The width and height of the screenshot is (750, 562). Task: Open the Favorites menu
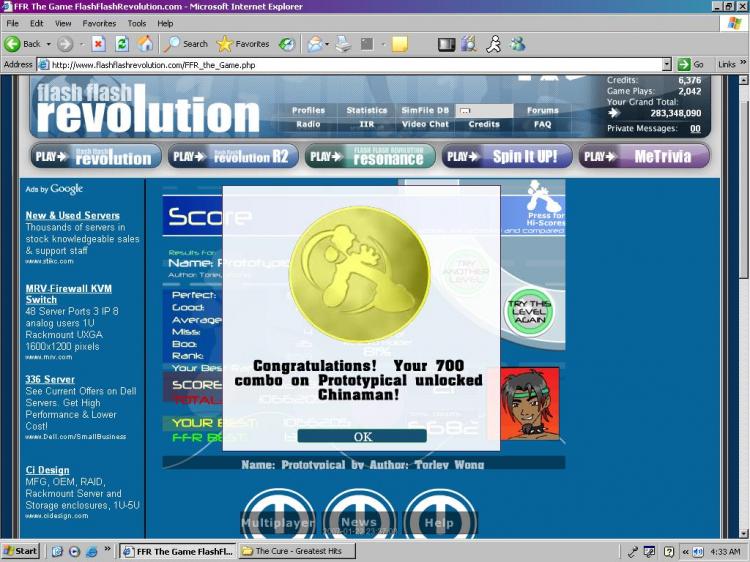coord(99,23)
